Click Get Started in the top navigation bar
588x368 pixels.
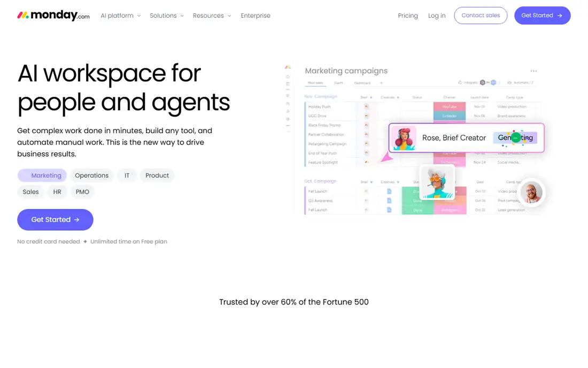pyautogui.click(x=542, y=16)
